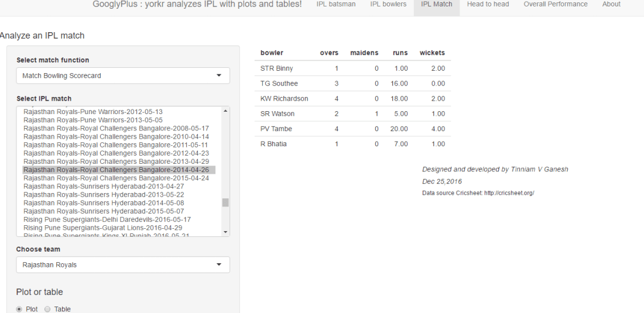Open the About tab
644x313 pixels.
[611, 4]
